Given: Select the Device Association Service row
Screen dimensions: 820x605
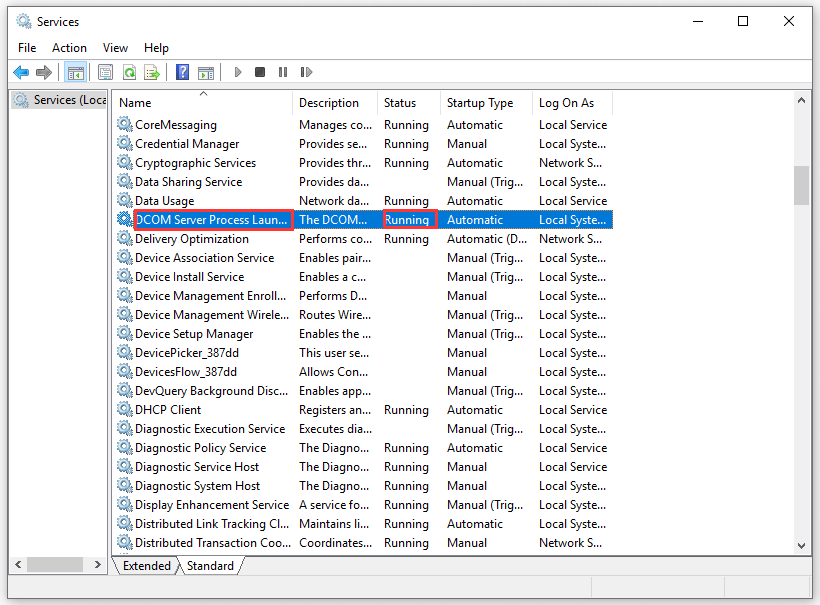Looking at the screenshot, I should (364, 258).
